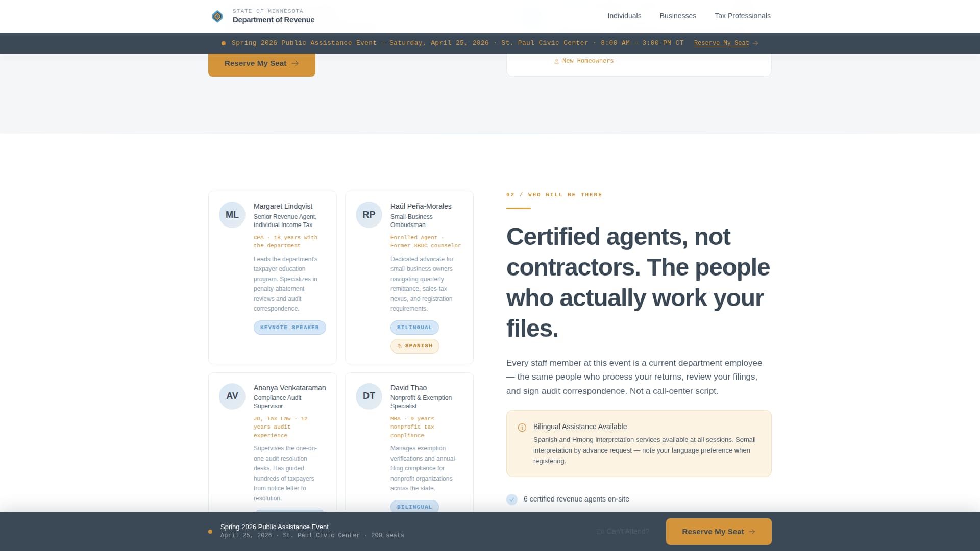980x551 pixels.
Task: Click the Can't Attend? link
Action: click(x=623, y=532)
